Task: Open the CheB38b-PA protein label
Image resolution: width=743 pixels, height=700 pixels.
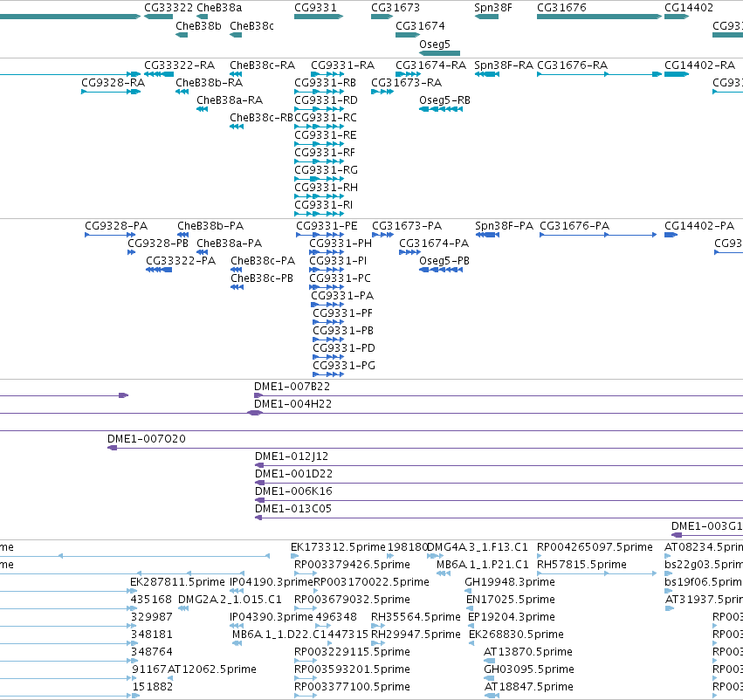Action: pos(210,226)
